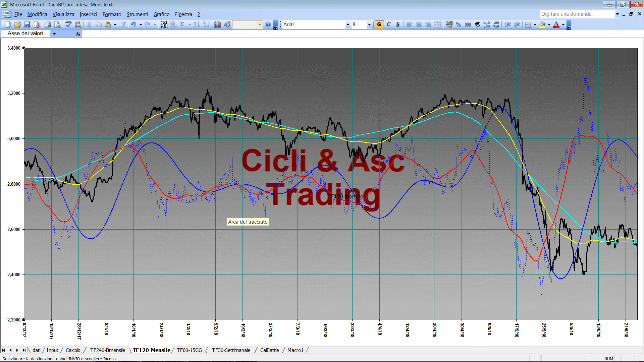Image resolution: width=644 pixels, height=362 pixels.
Task: Click the Sort Ascending A-Z icon
Action: pyautogui.click(x=197, y=24)
